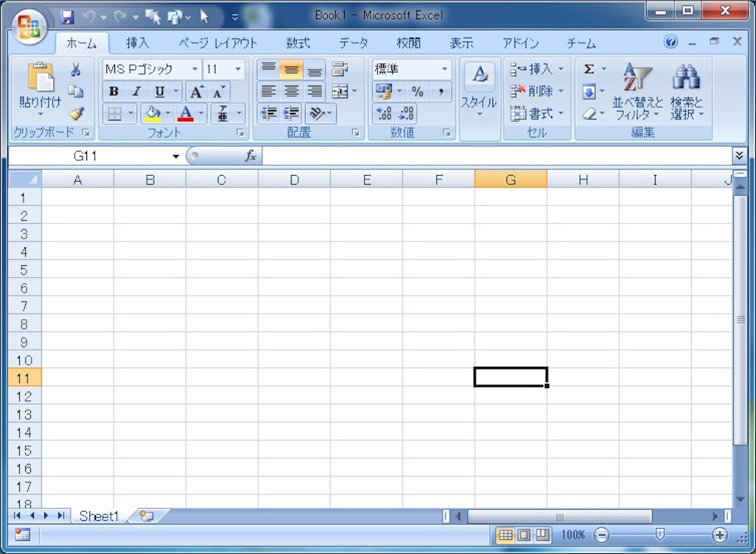Increase font size with large A
756x554 pixels.
(196, 92)
